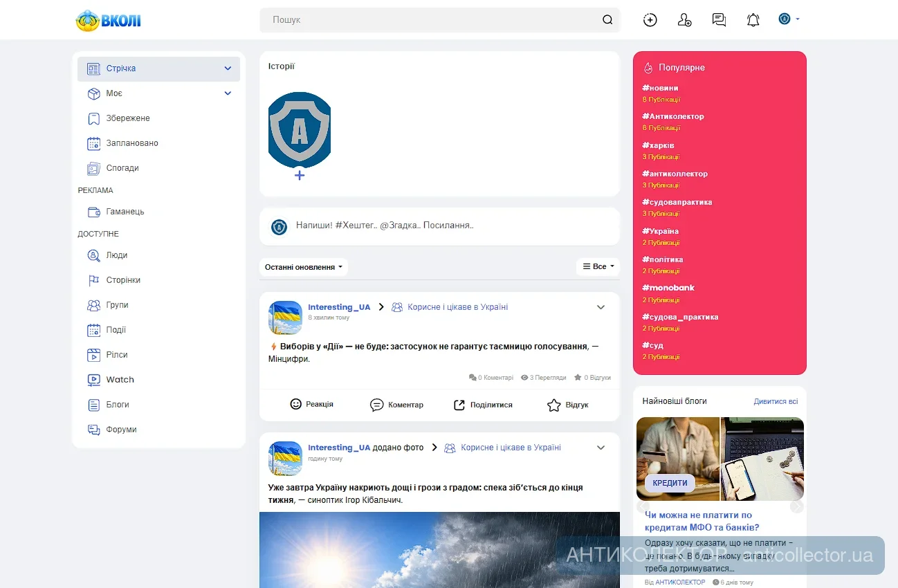Open blog Чи можна не платити по кредитам
The width and height of the screenshot is (898, 588).
pos(702,521)
